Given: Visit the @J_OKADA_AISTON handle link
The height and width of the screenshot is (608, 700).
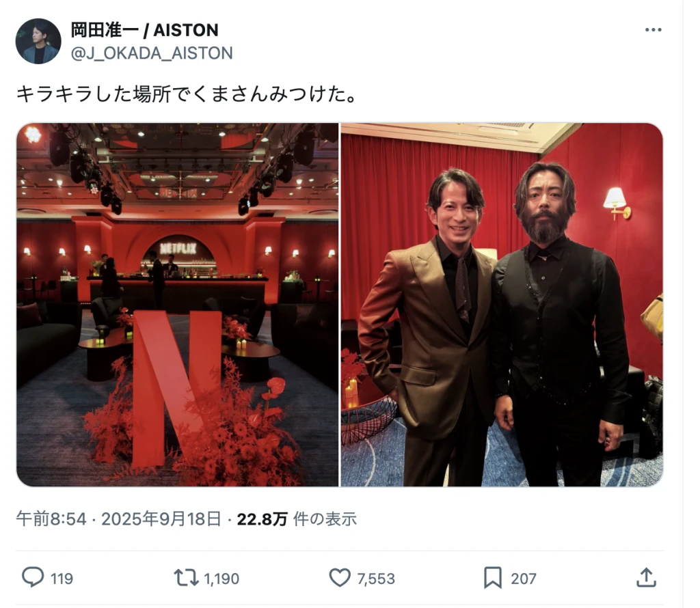Looking at the screenshot, I should pyautogui.click(x=152, y=53).
